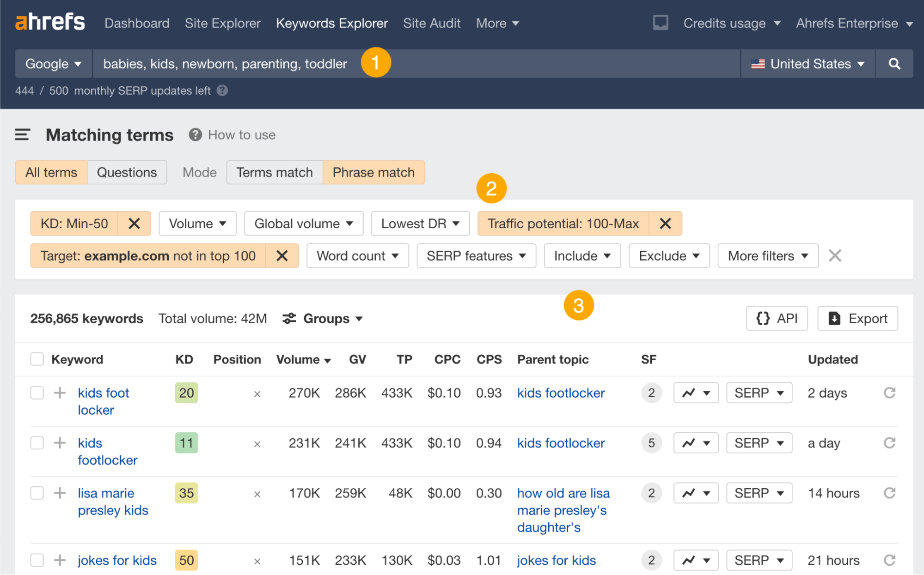Refresh the "jokes for kids" keyword data
This screenshot has height=575, width=924.
click(x=890, y=560)
